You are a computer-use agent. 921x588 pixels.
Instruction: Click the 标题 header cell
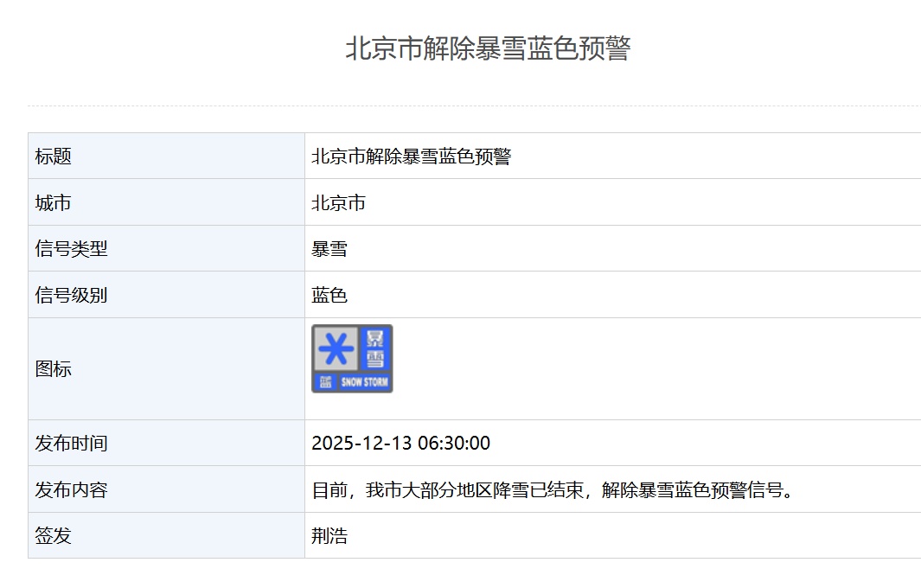(54, 155)
